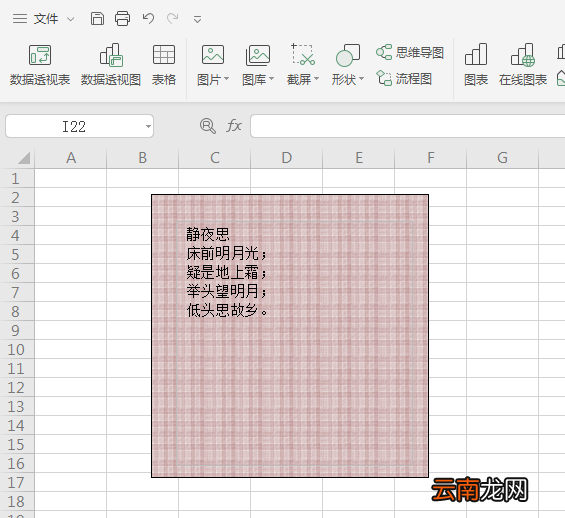Open the 文件 menu
565x518 pixels.
pyautogui.click(x=46, y=18)
